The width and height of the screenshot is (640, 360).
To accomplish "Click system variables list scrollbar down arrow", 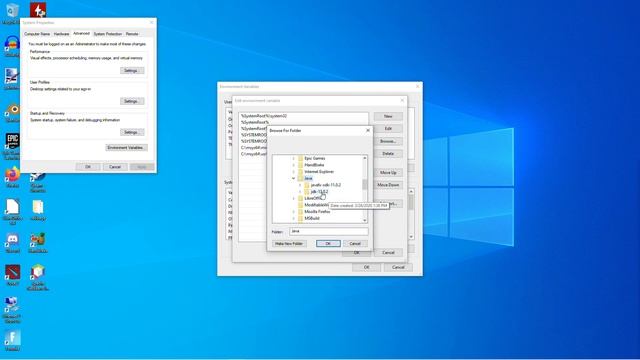I will coord(411,237).
